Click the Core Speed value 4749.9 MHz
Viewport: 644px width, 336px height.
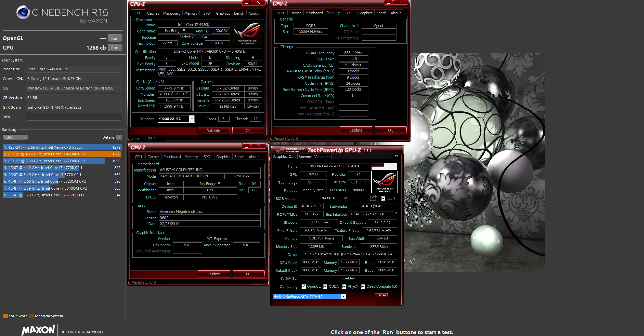(x=174, y=88)
